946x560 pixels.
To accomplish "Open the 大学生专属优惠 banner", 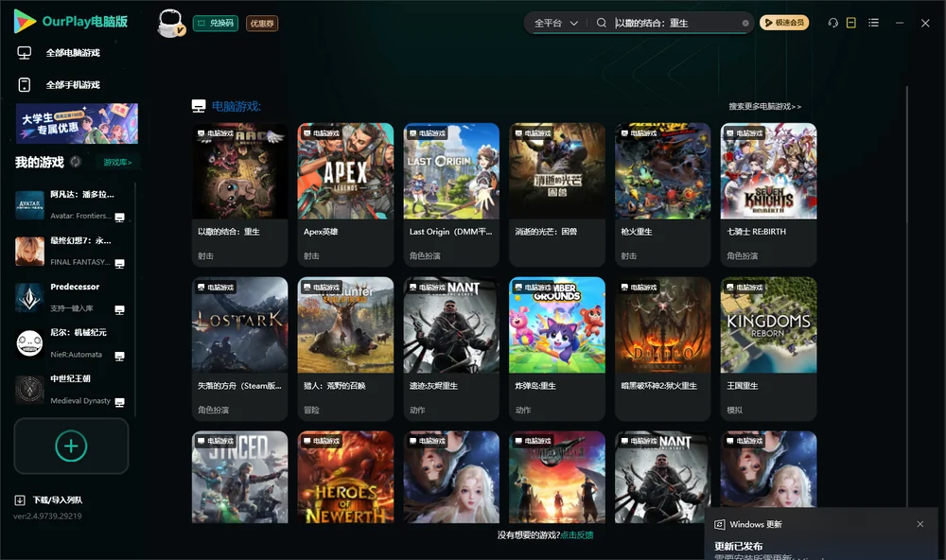I will pos(77,123).
